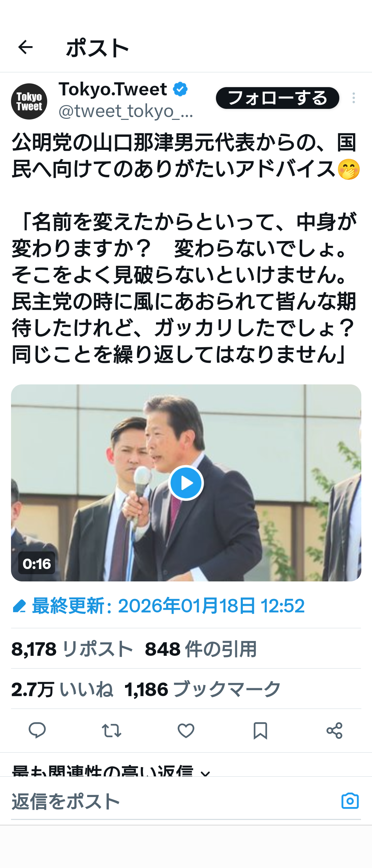Viewport: 372px width, 868px height.
Task: Play the video with play button
Action: click(x=186, y=483)
